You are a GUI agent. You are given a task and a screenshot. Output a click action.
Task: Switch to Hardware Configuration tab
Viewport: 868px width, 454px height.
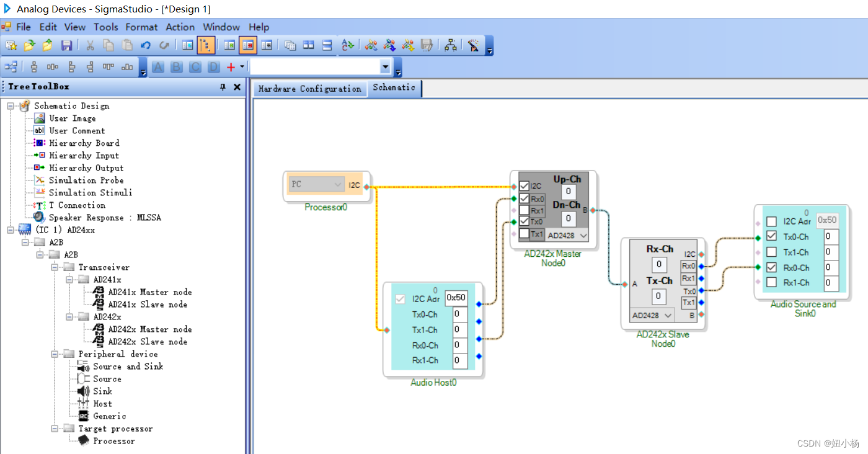310,89
